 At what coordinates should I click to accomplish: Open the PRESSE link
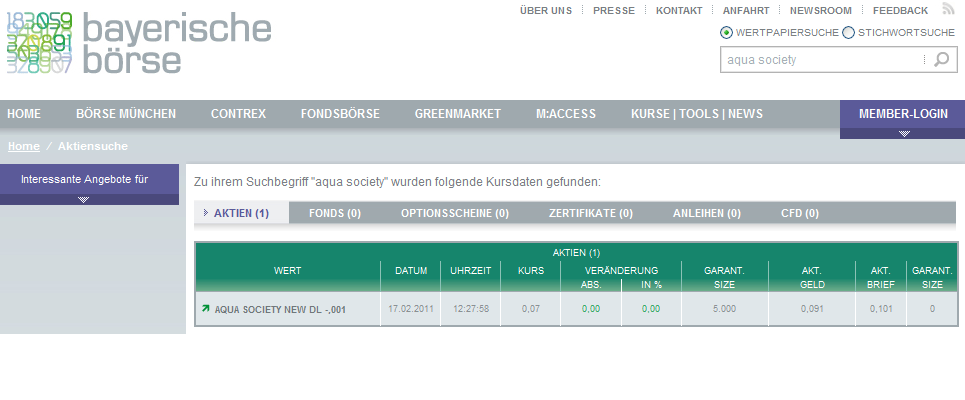[614, 10]
